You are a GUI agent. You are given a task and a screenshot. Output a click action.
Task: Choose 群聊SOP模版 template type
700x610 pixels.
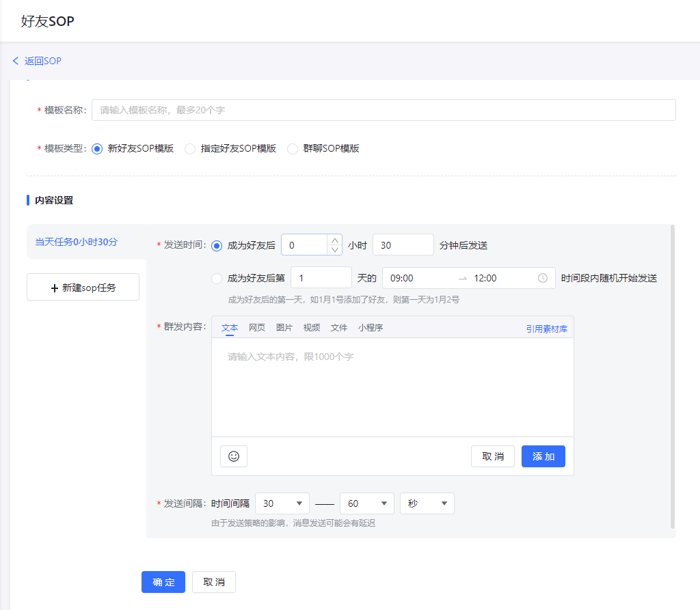(293, 148)
